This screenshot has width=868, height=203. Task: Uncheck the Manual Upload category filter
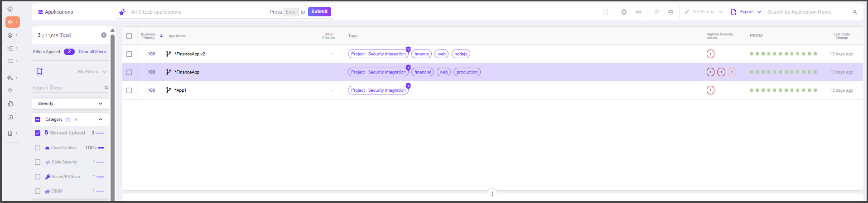click(38, 133)
